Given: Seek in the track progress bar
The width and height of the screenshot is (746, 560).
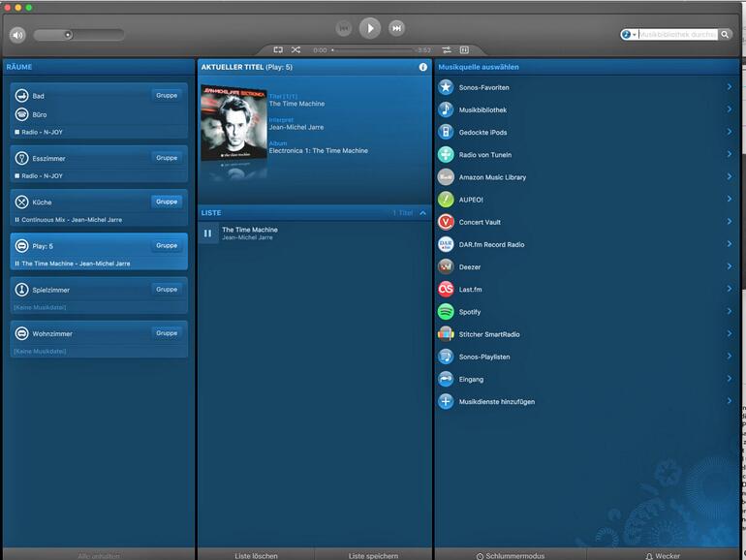Looking at the screenshot, I should [373, 50].
